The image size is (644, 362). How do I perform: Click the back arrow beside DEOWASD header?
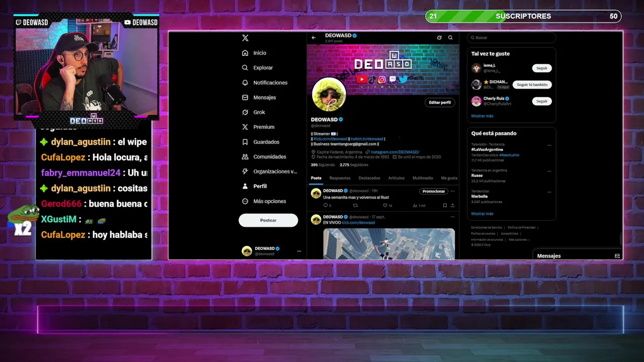coord(313,38)
